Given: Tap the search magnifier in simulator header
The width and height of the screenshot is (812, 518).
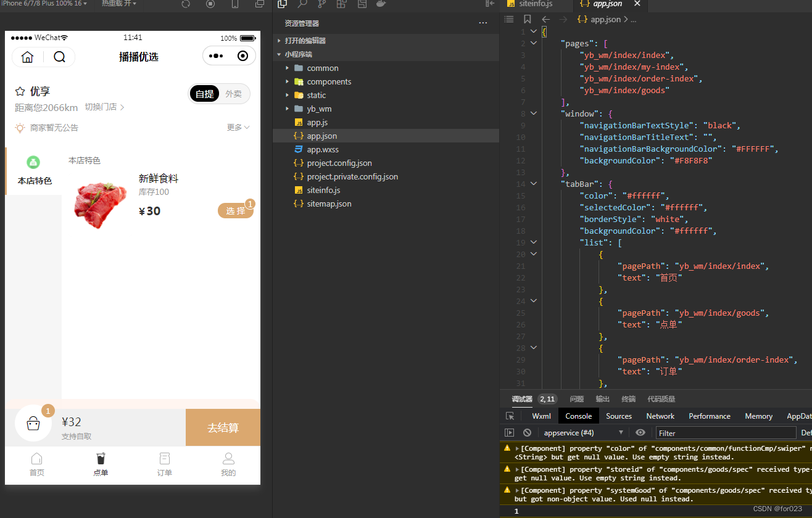Looking at the screenshot, I should [59, 57].
